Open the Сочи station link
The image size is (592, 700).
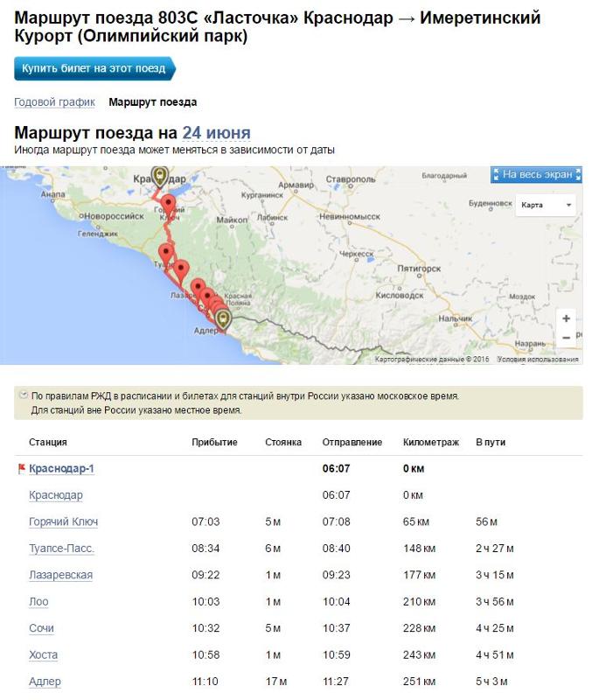pyautogui.click(x=41, y=628)
